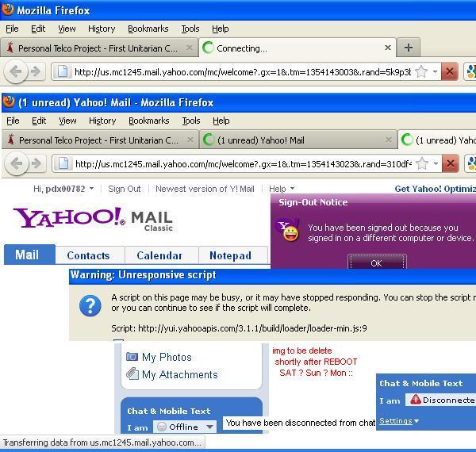Toggle bookmark star in Yahoo! Mail window's address bar
Screen dimensions: 476x452
click(x=423, y=164)
